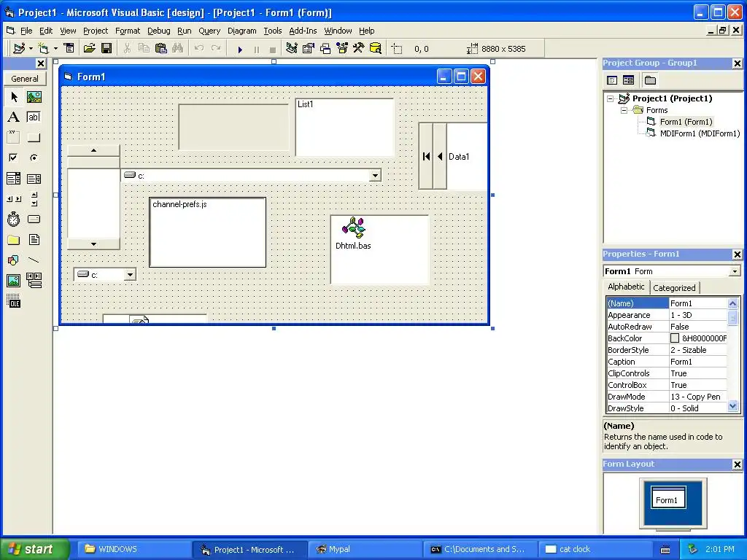Open the Data View Window icon
This screenshot has height=560, width=747.
(x=376, y=48)
